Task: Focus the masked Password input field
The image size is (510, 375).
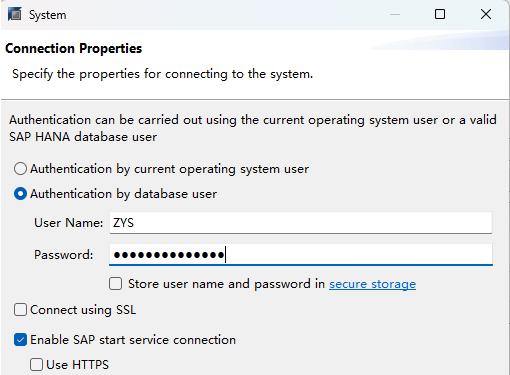Action: 301,255
